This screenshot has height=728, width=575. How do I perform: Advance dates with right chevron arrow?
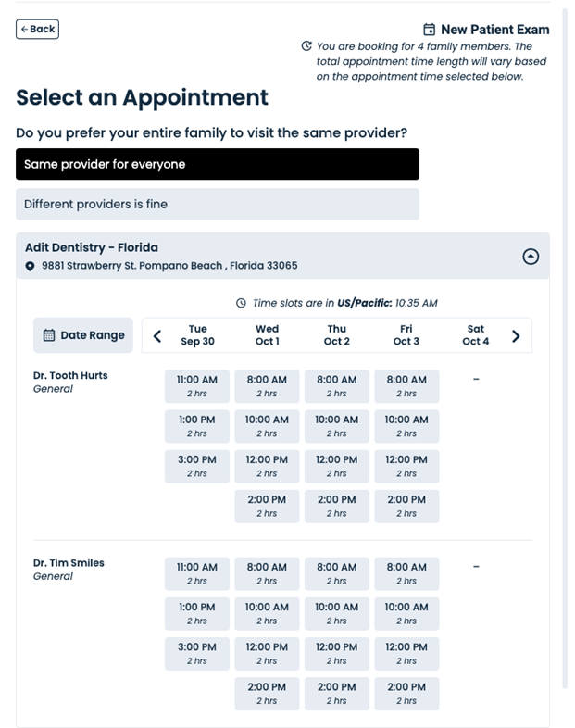pyautogui.click(x=516, y=335)
